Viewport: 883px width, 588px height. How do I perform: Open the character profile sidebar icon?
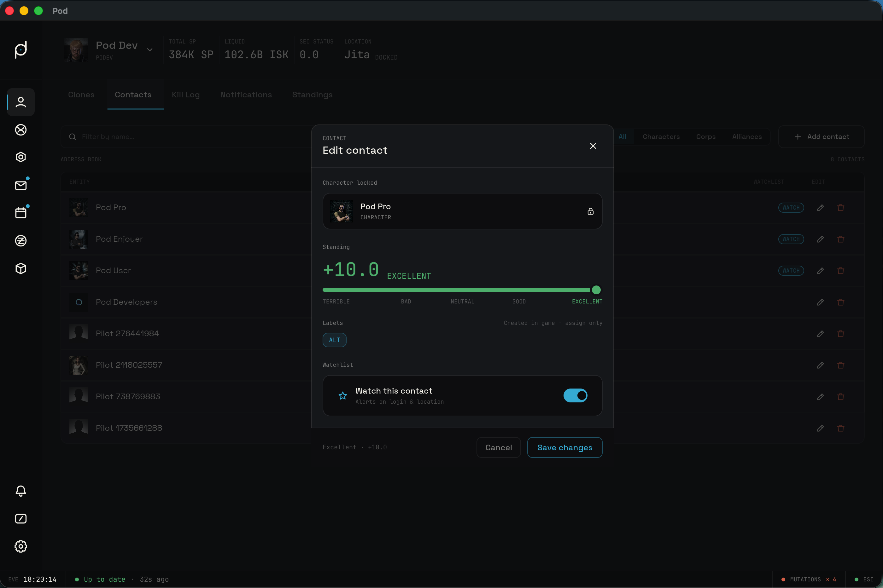click(20, 102)
